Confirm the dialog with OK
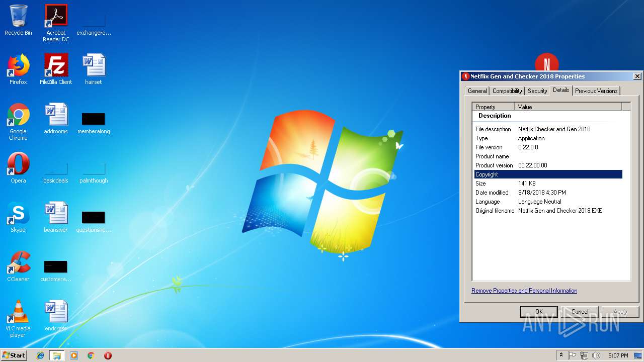644x362 pixels. tap(539, 312)
